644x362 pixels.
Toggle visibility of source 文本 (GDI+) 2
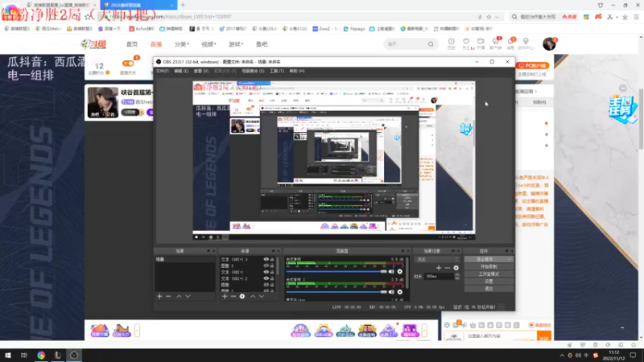(x=266, y=278)
